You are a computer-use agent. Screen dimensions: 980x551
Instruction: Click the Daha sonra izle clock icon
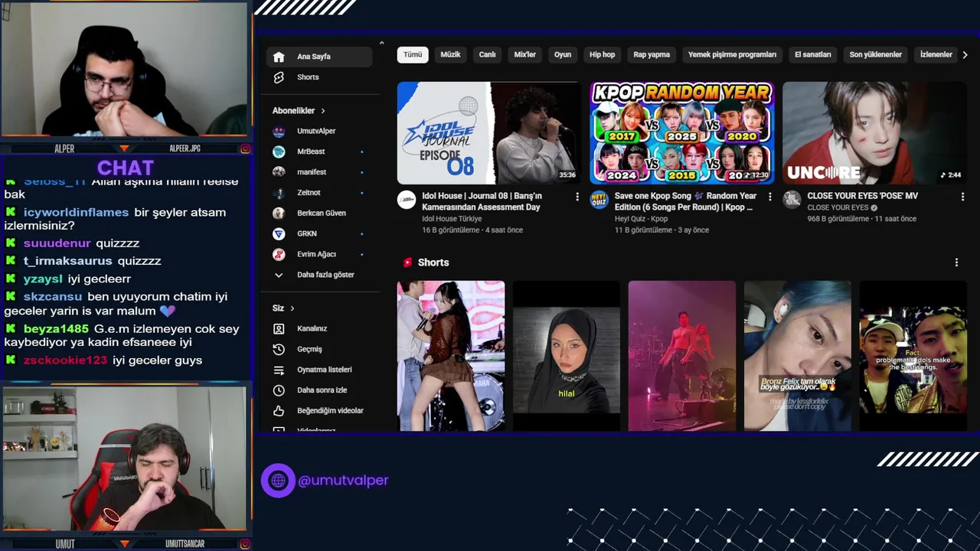[279, 390]
